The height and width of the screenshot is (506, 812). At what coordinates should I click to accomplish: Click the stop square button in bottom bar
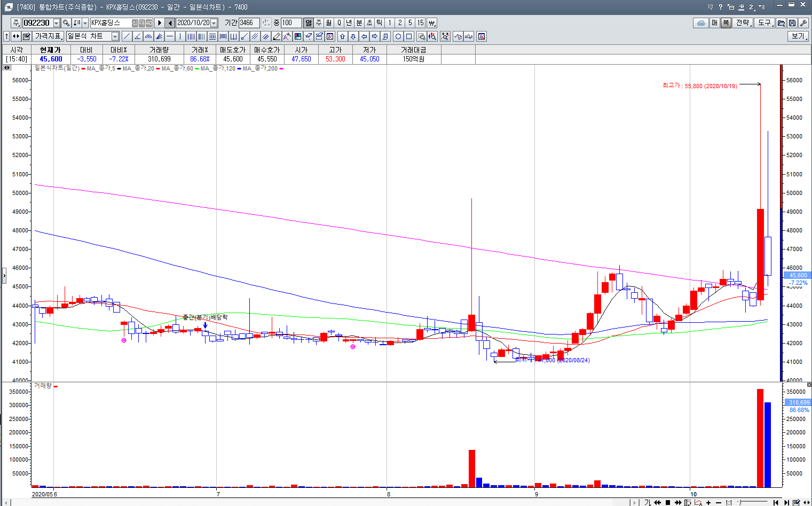tap(668, 503)
